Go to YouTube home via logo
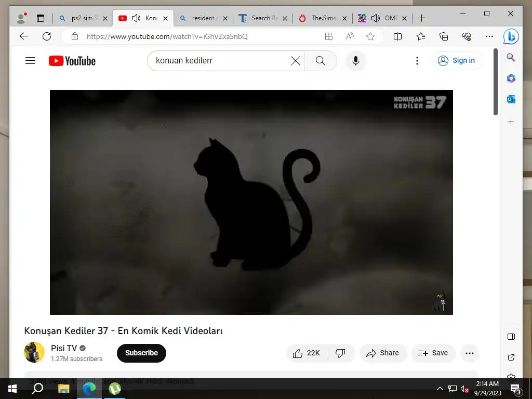 [x=72, y=61]
